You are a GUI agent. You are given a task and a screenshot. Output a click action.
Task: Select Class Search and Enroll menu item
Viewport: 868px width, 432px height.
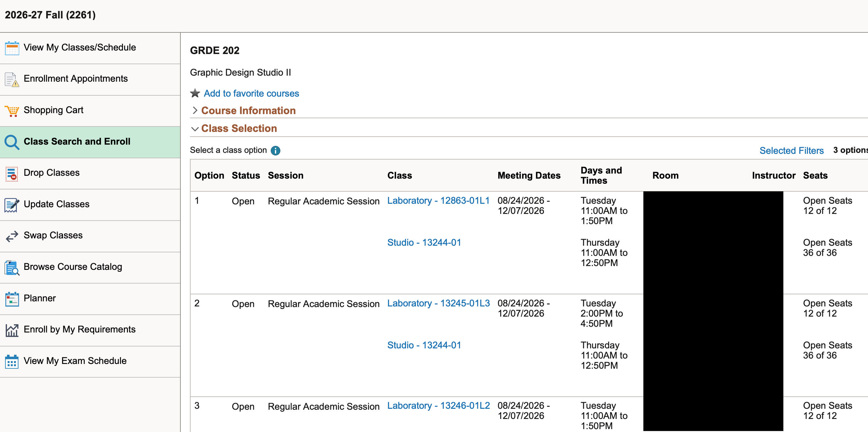pos(77,141)
